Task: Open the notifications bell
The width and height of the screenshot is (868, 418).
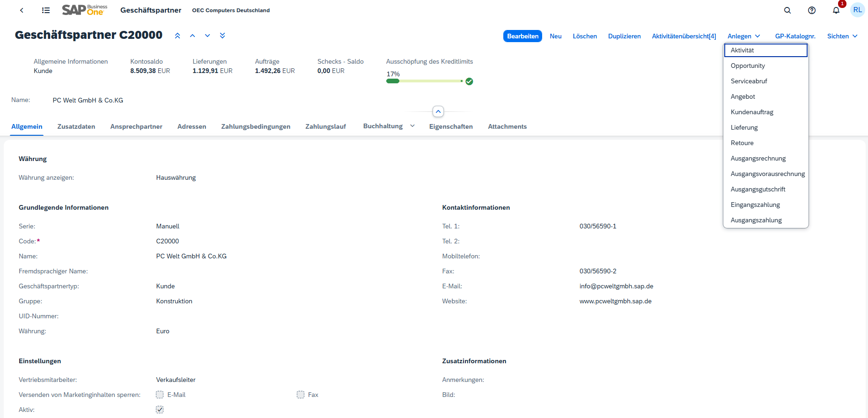Action: [x=836, y=10]
